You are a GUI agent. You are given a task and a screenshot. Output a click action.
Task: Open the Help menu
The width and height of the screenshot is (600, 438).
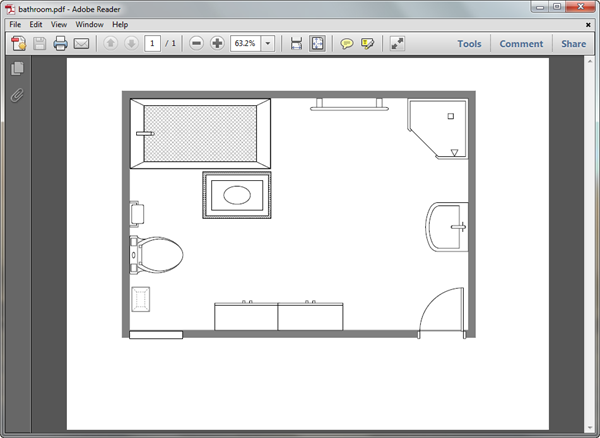point(120,24)
